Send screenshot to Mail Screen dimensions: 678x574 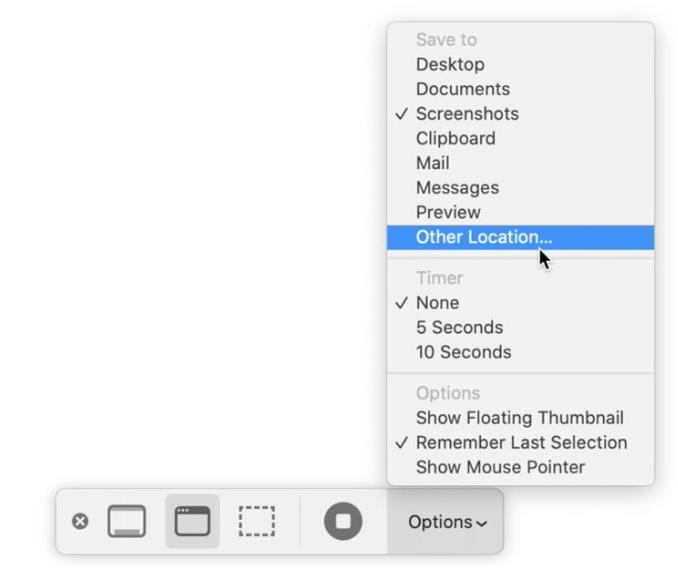click(521, 163)
